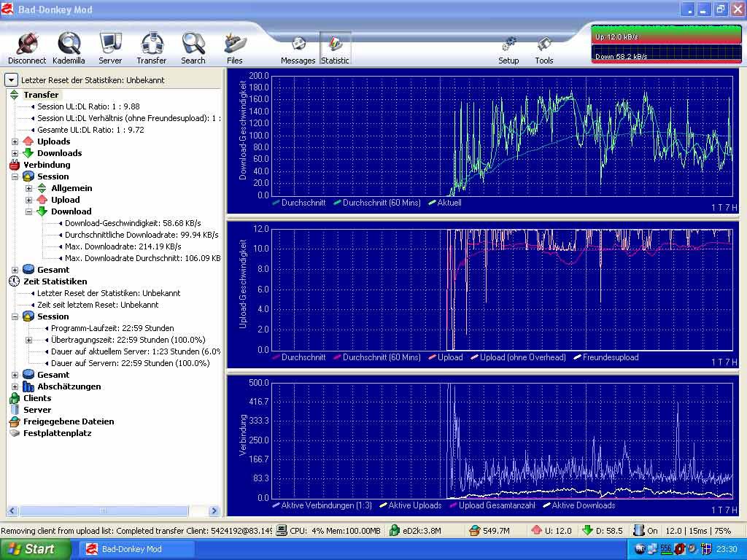Select 'Download-Geschwindigkeit: 58.68 KB/s' row

(133, 223)
